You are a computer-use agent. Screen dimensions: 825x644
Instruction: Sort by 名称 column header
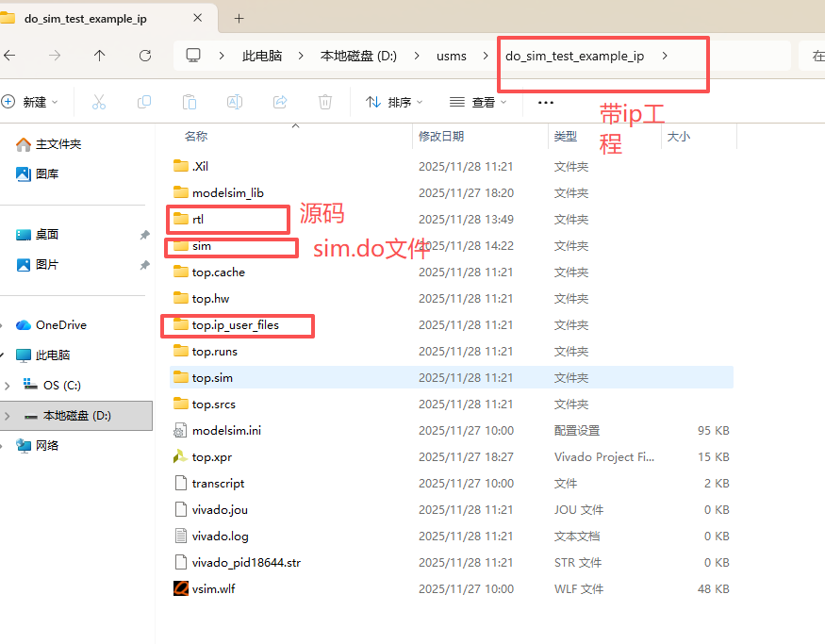196,137
